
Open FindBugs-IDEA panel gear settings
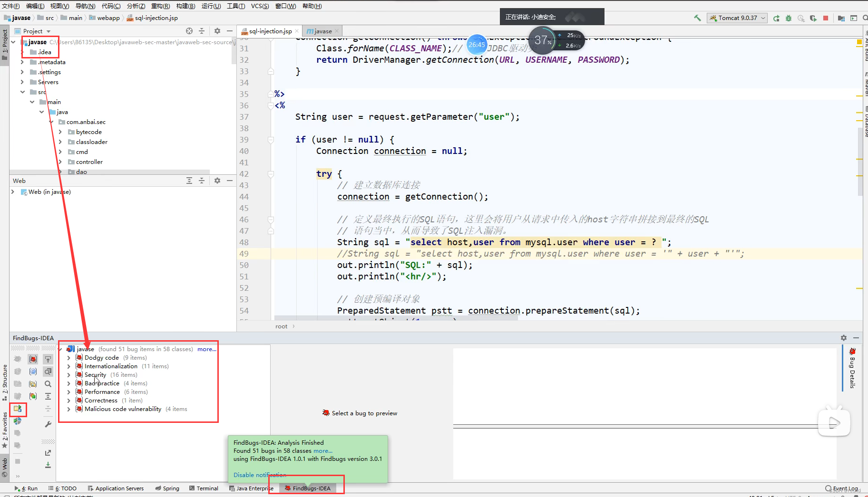[x=844, y=338]
